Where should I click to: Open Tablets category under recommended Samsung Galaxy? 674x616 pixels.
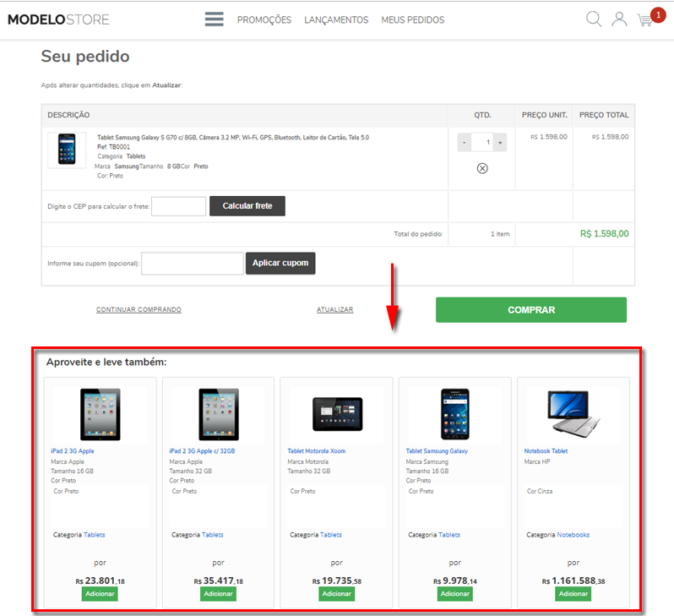(449, 535)
